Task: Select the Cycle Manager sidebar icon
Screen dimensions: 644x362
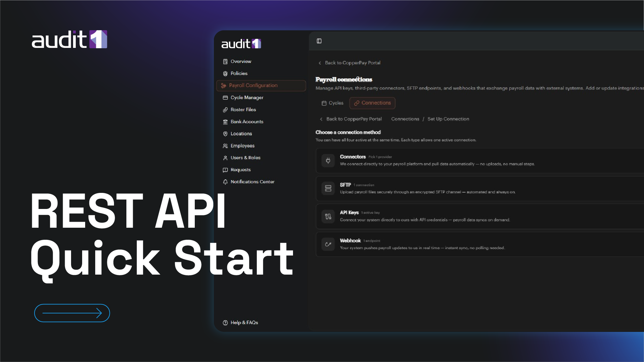Action: click(x=225, y=97)
